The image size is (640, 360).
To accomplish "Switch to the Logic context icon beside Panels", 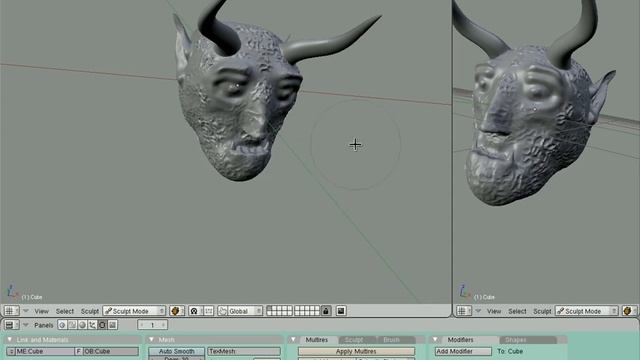I will 62,325.
